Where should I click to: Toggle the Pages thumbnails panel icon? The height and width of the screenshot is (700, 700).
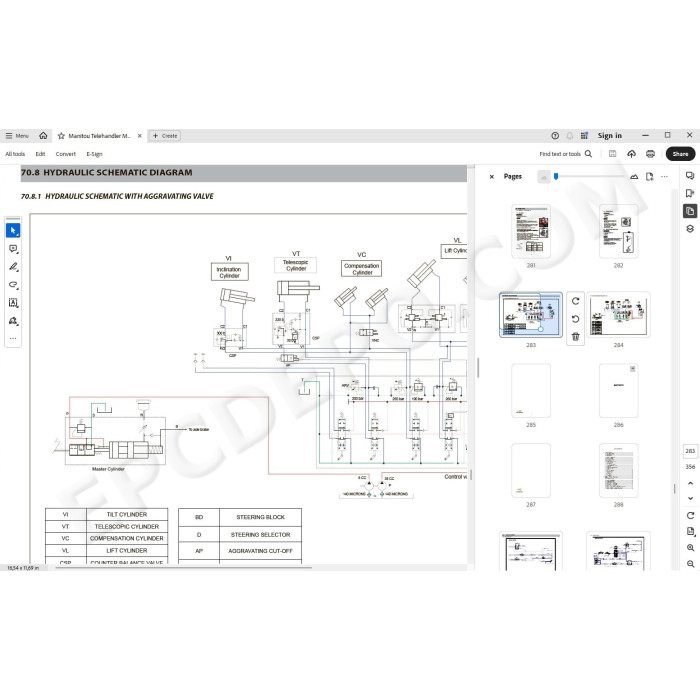pos(690,211)
